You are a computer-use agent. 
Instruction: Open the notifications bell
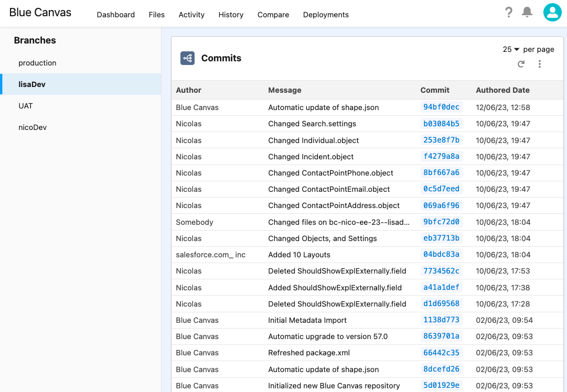pyautogui.click(x=528, y=12)
